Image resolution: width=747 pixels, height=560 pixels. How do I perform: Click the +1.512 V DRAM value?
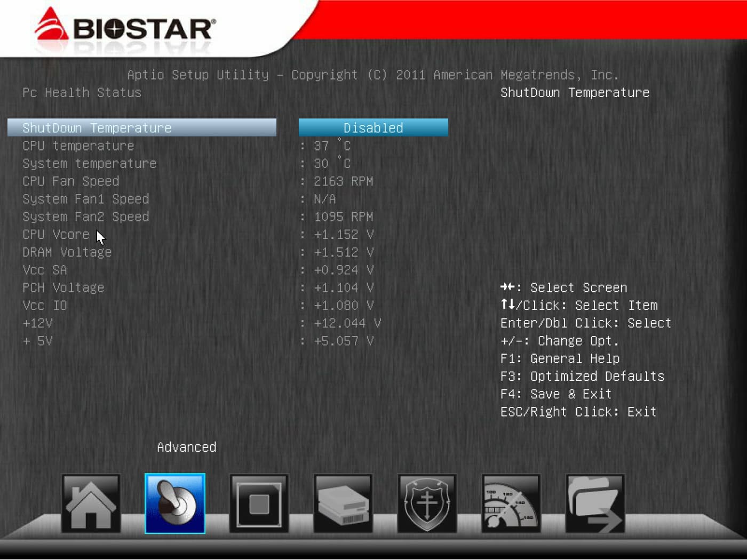click(x=344, y=252)
